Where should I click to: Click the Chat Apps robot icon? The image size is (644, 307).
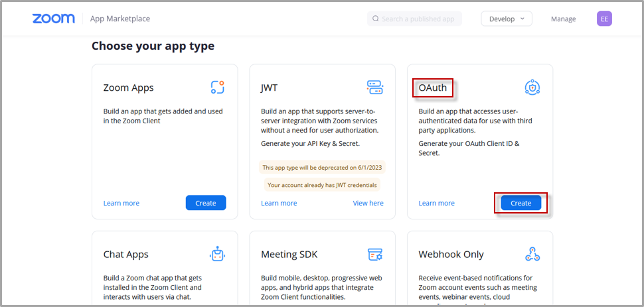point(217,254)
